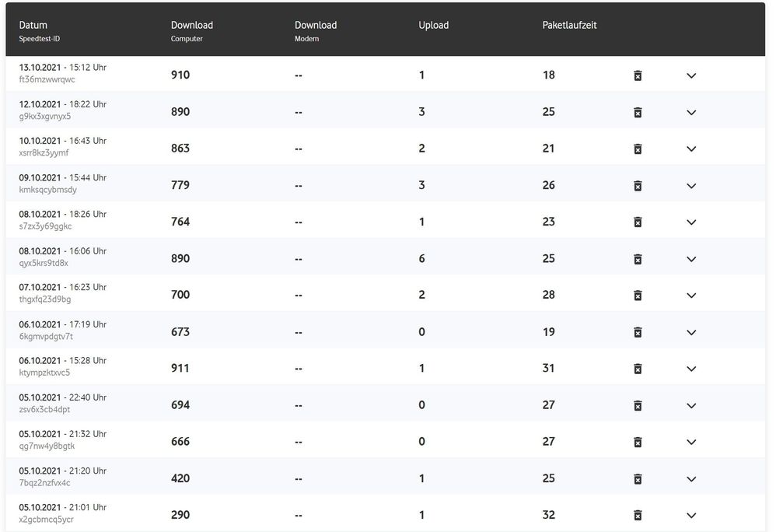Delete the 07.10.2021 16:23 result
The image size is (776, 532).
point(638,296)
